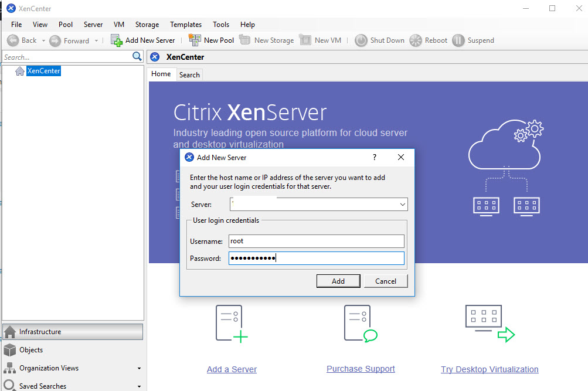Switch to the Search tab

189,74
